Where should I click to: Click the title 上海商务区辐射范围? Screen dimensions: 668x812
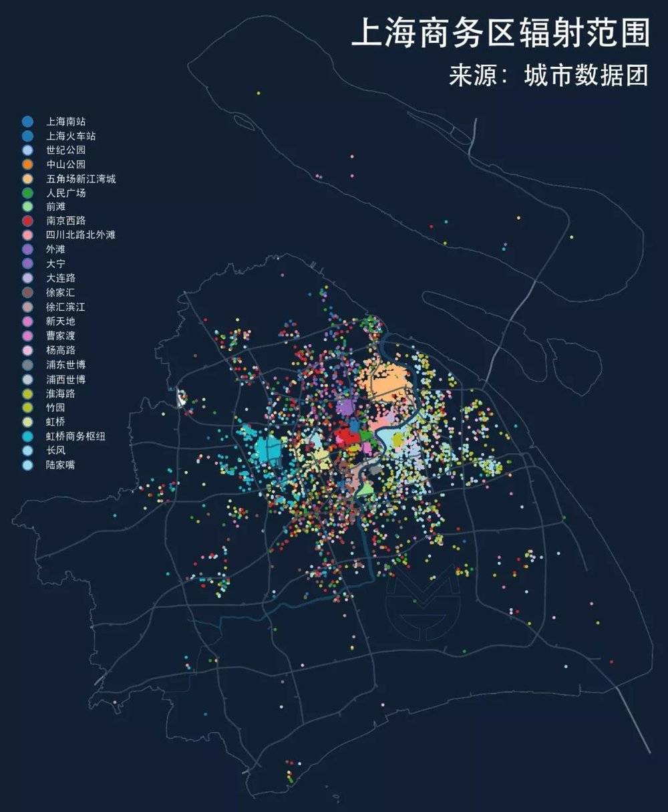[x=500, y=33]
